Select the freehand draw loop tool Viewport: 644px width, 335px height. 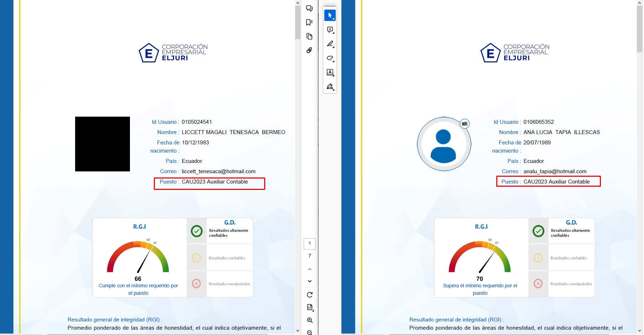[x=330, y=58]
